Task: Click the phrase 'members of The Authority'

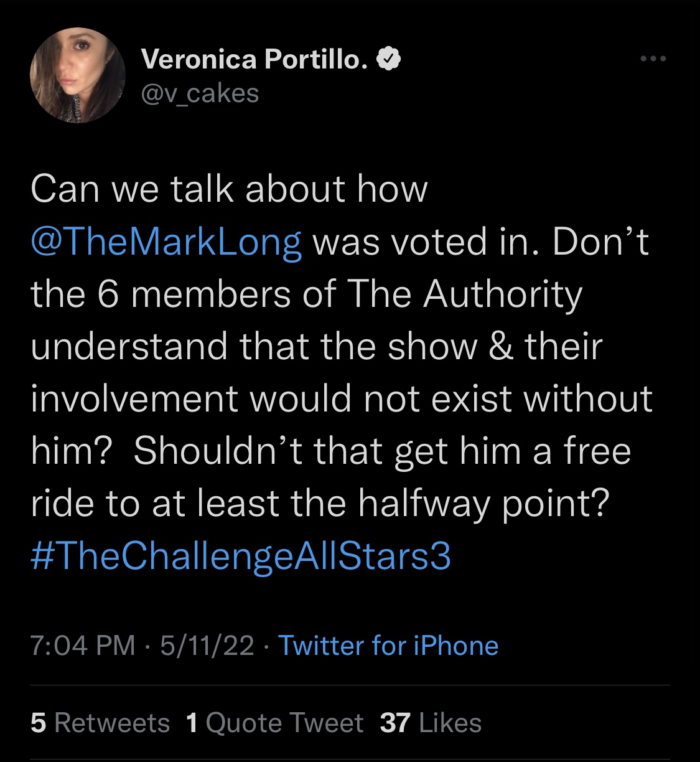Action: pos(357,294)
